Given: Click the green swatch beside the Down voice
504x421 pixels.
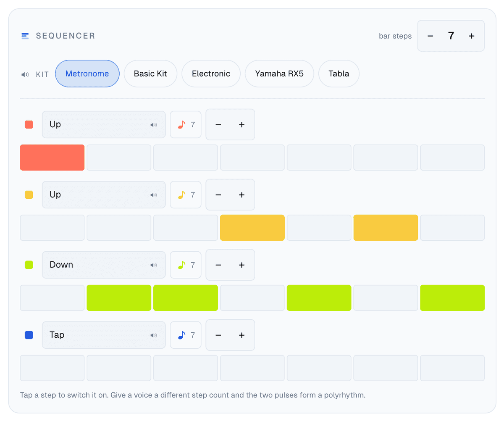Looking at the screenshot, I should click(x=29, y=265).
